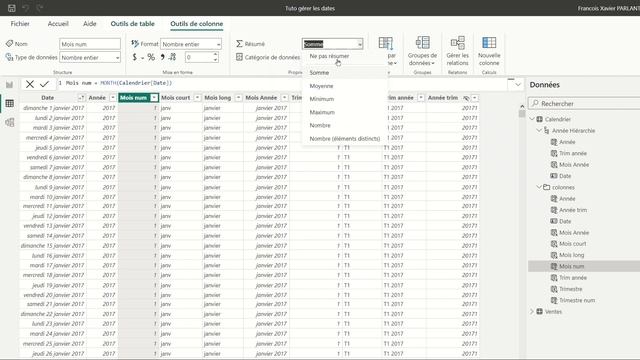Screen dimensions: 640x360
Task: Open Année column filter dropdown
Action: pos(113,98)
